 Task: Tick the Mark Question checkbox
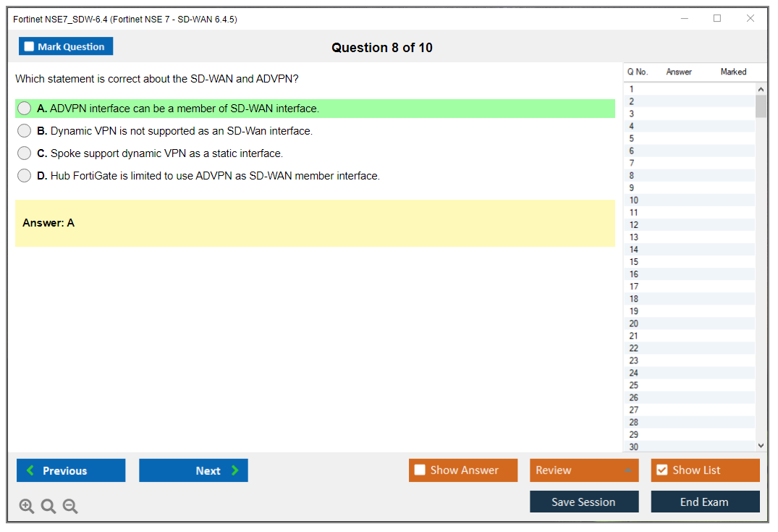tap(30, 47)
